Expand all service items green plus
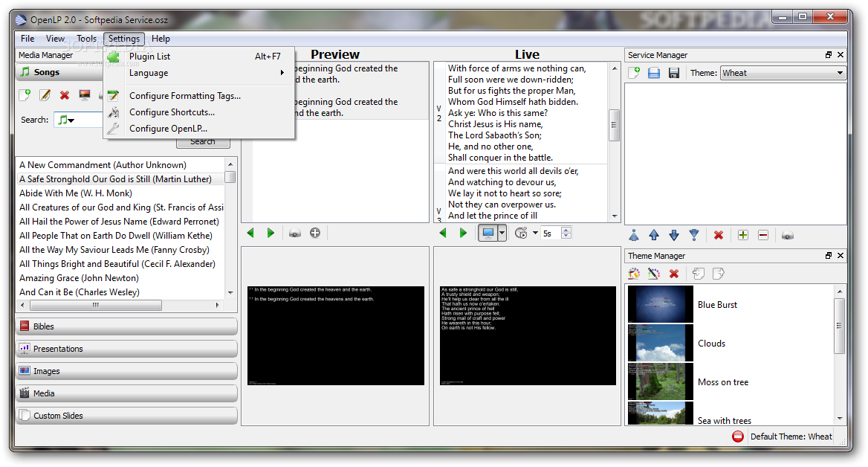The image size is (868, 467). [x=743, y=236]
